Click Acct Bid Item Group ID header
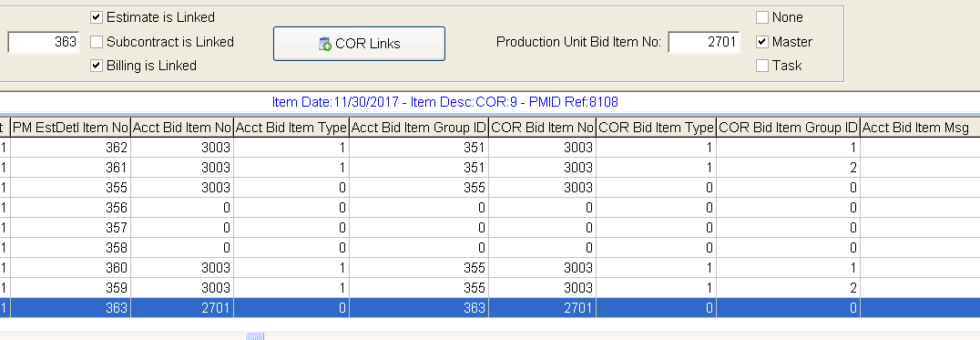 pos(419,129)
